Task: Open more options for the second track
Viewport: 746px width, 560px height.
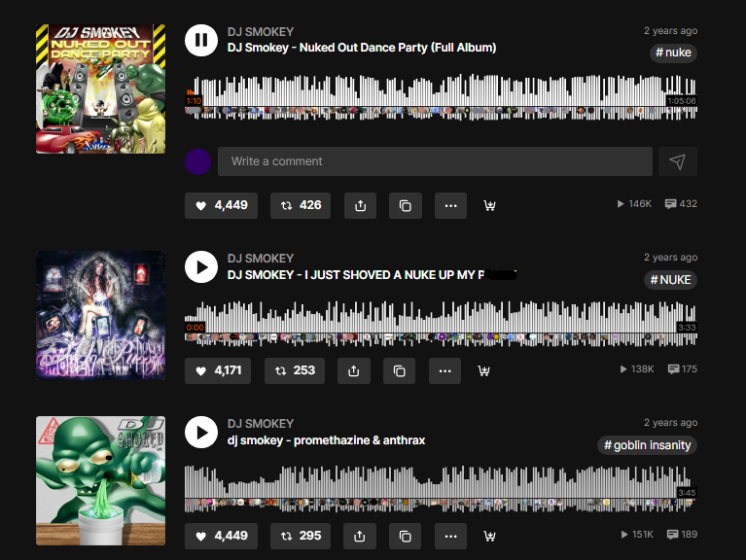Action: click(444, 370)
